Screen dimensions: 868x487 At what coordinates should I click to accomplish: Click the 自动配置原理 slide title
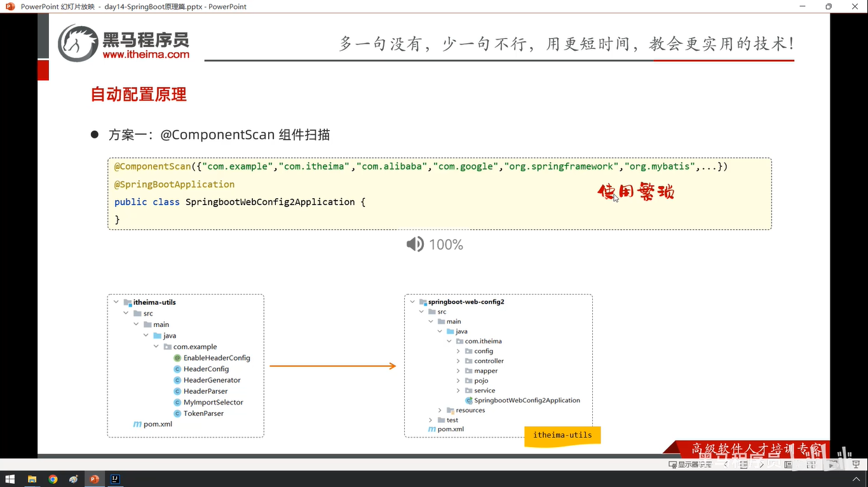point(139,95)
